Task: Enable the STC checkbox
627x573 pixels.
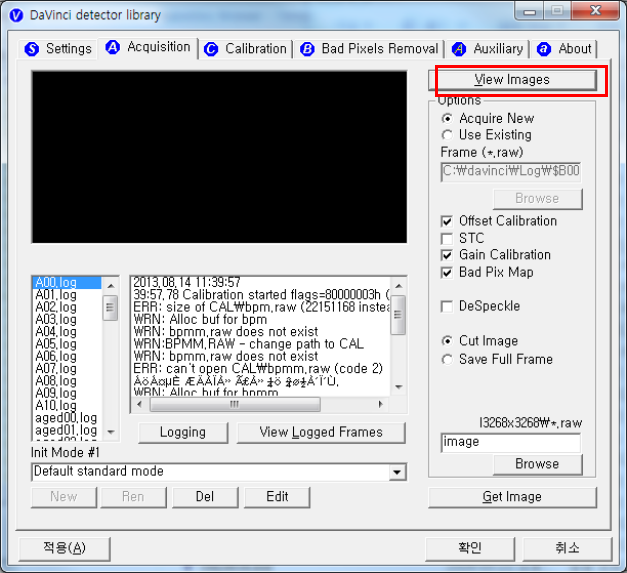Action: [x=447, y=239]
